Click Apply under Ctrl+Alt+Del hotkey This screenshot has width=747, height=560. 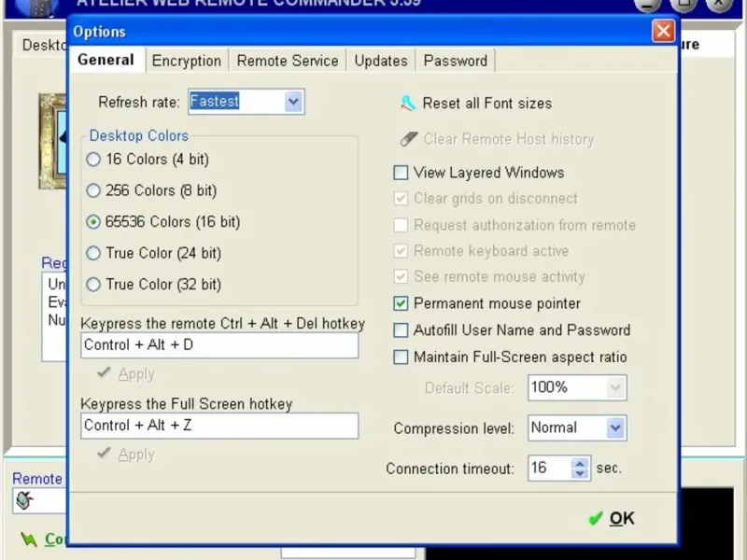[x=126, y=374]
